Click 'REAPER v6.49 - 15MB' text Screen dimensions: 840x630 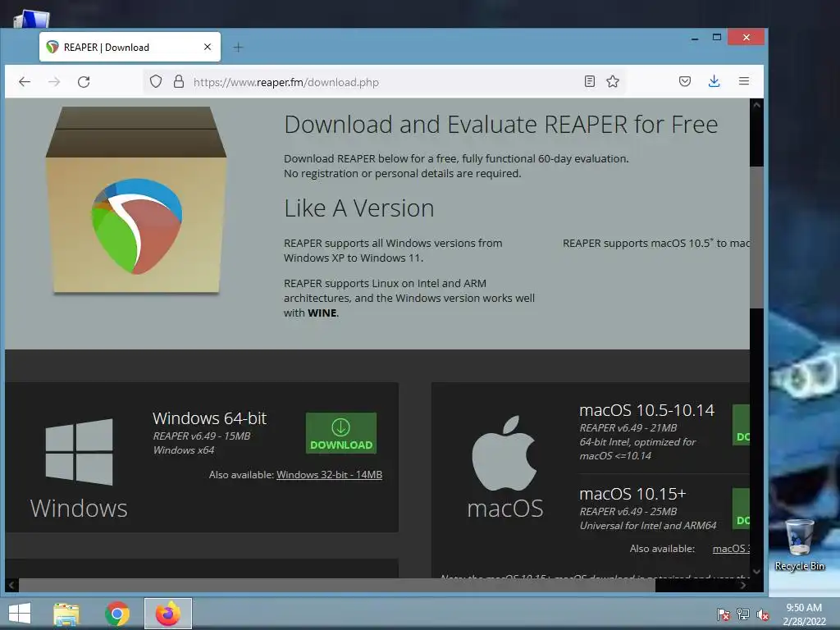tap(202, 436)
